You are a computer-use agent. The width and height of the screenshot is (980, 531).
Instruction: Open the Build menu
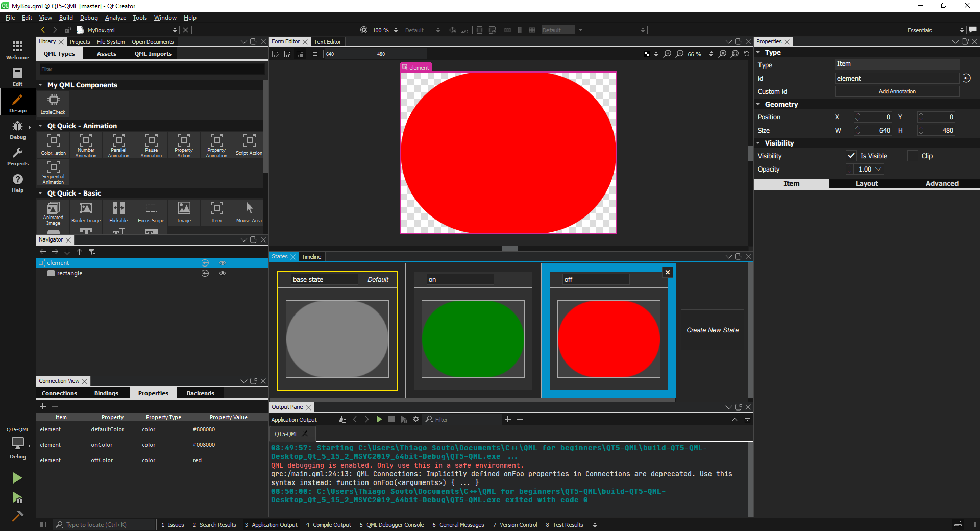(x=66, y=18)
